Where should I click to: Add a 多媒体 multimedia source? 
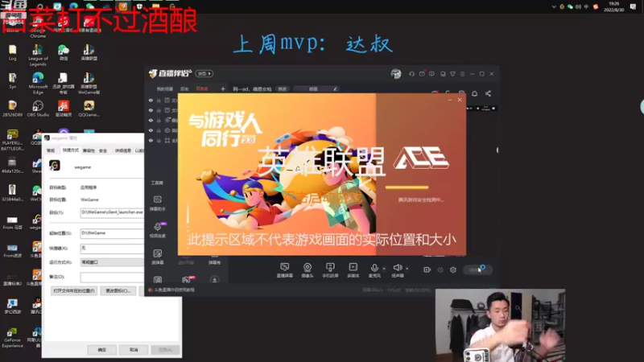coord(353,270)
